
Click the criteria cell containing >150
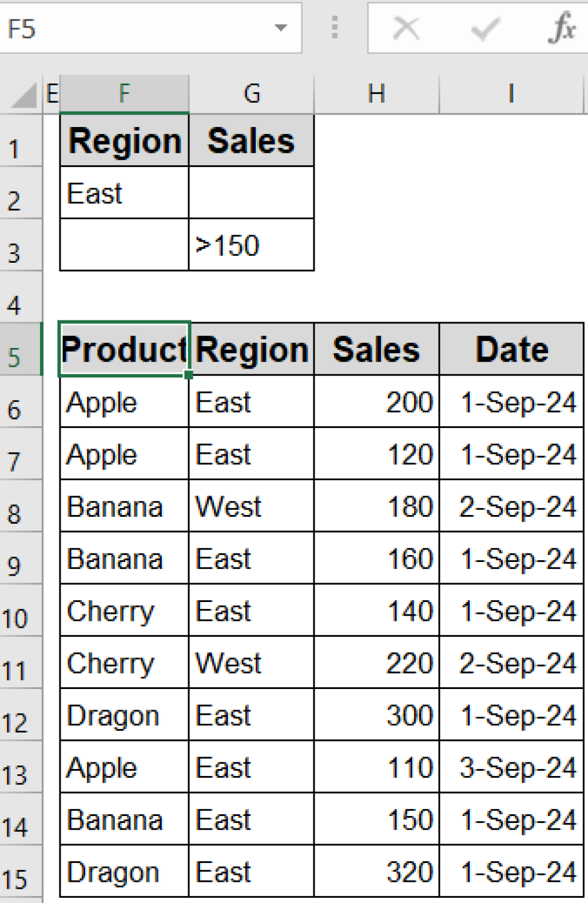[x=251, y=245]
